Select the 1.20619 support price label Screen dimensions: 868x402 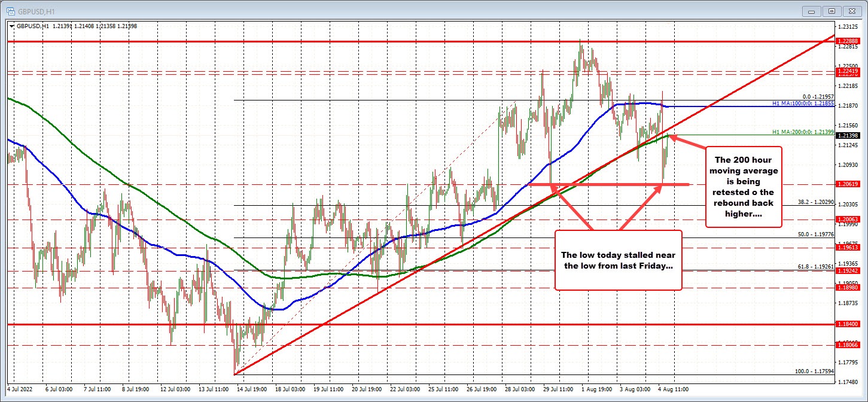[x=849, y=184]
